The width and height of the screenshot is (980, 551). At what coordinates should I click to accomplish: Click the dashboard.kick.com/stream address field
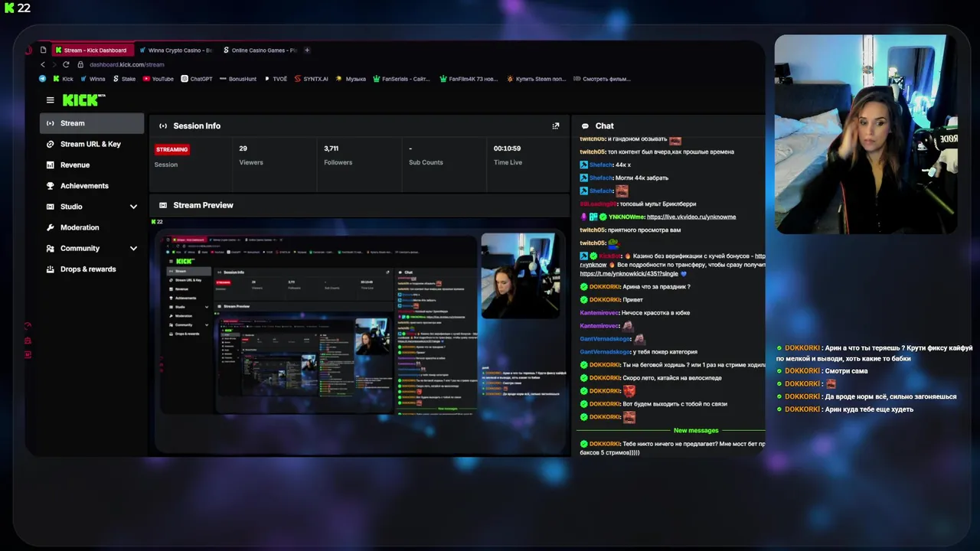click(x=127, y=64)
